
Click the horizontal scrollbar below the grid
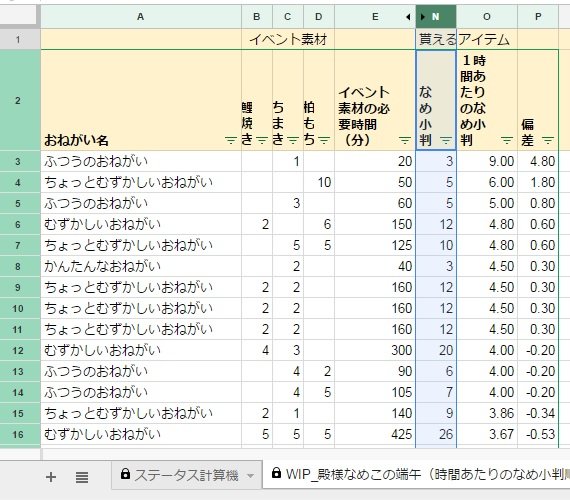click(305, 454)
